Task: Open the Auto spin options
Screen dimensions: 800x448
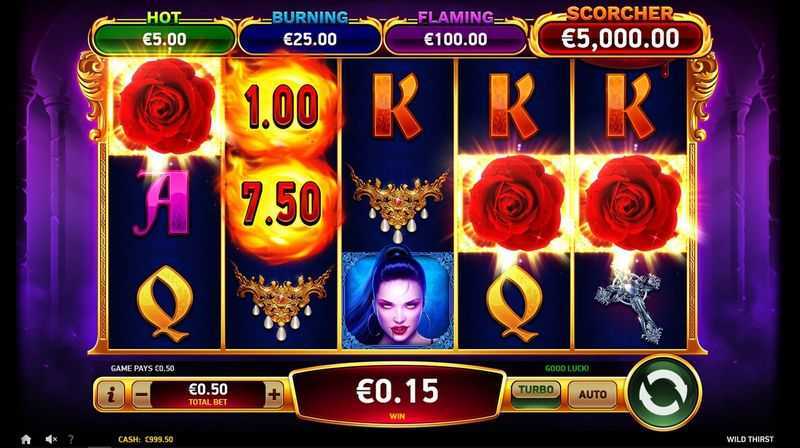Action: 592,394
